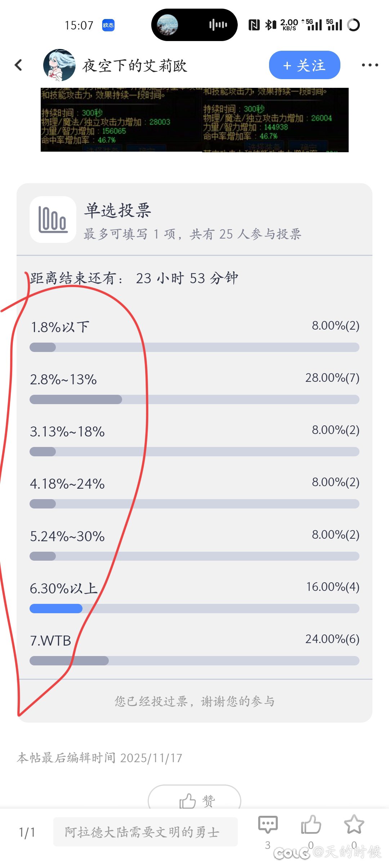The width and height of the screenshot is (389, 868).
Task: Tap the poll bar chart icon
Action: [53, 220]
